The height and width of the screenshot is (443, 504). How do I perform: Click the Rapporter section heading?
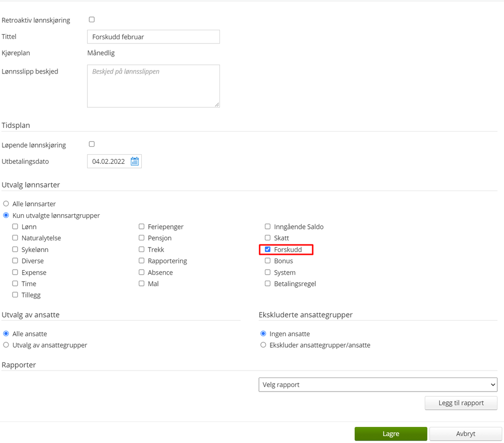click(x=19, y=365)
